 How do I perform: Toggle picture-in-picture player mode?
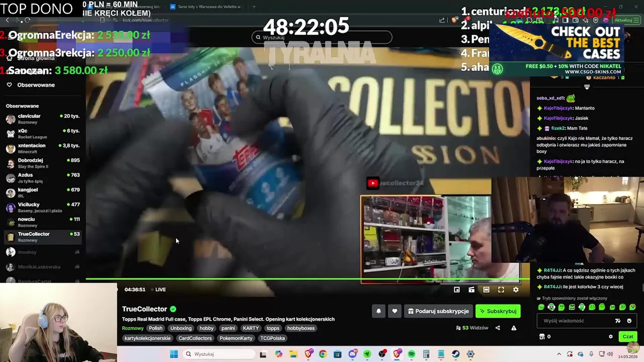(x=457, y=290)
